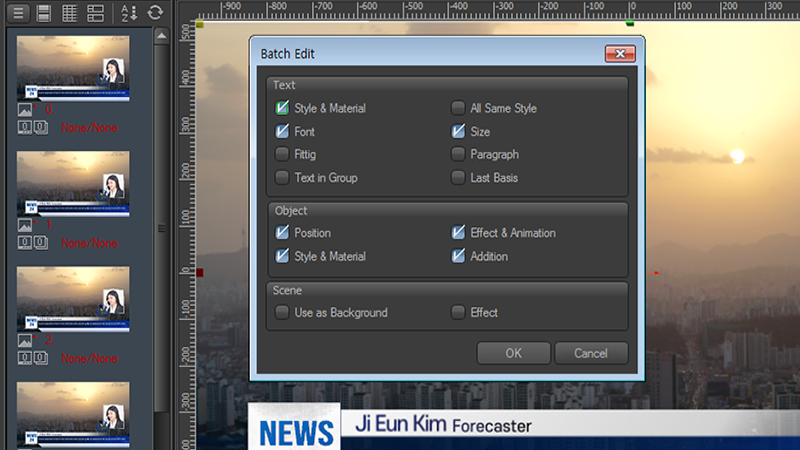Enable the scene Effect checkbox
The height and width of the screenshot is (450, 800).
point(458,312)
